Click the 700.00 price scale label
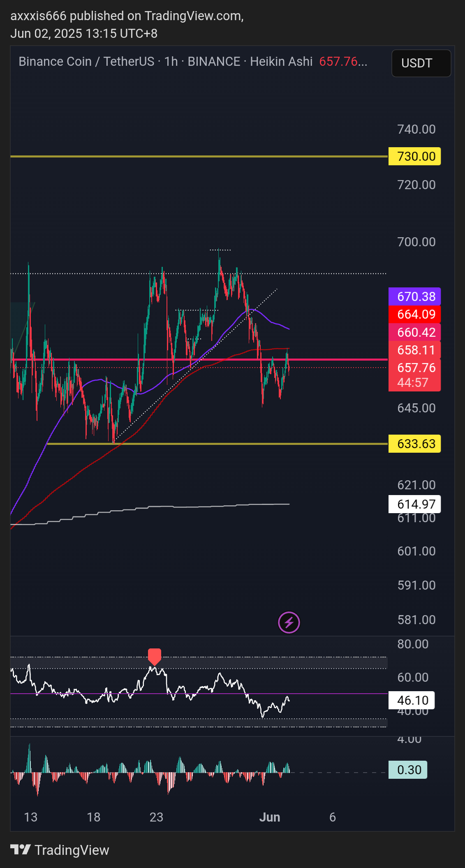465x868 pixels. point(416,242)
